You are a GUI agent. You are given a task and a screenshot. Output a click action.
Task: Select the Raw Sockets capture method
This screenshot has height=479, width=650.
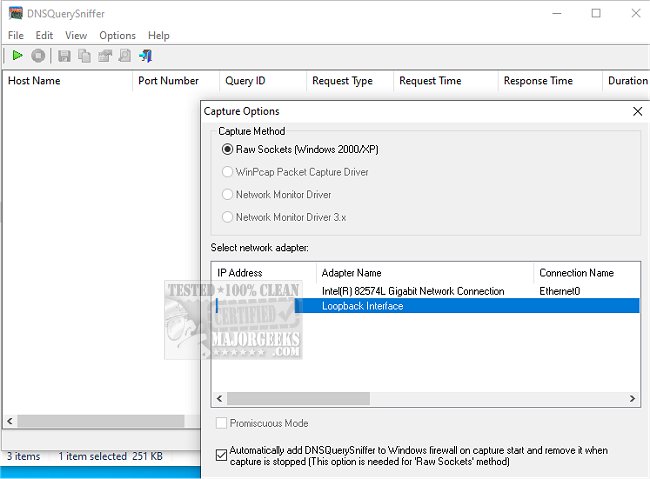coord(227,149)
